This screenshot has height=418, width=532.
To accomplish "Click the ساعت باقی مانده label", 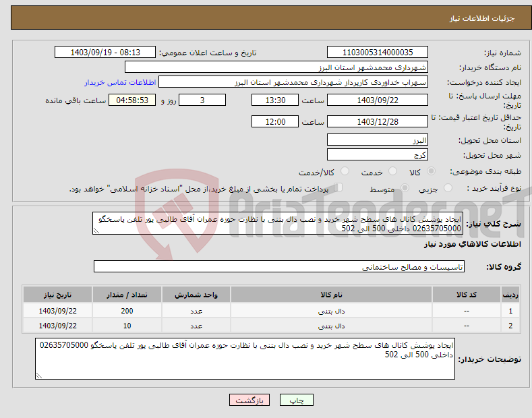I will [x=76, y=100].
